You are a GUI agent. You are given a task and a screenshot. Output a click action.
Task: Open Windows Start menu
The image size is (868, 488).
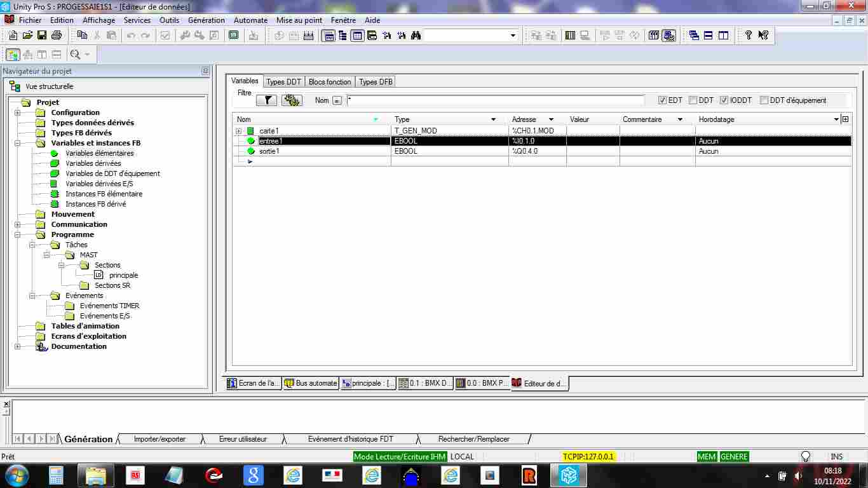tap(17, 475)
